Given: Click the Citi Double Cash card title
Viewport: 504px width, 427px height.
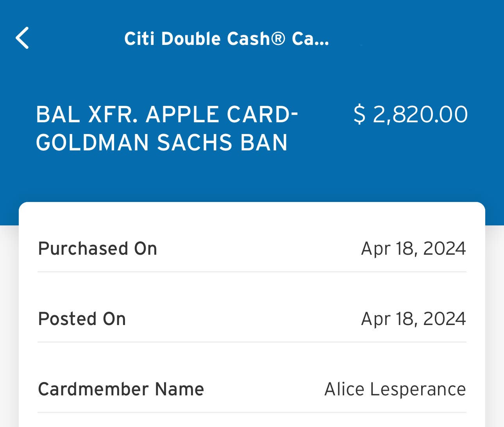Looking at the screenshot, I should click(x=226, y=39).
